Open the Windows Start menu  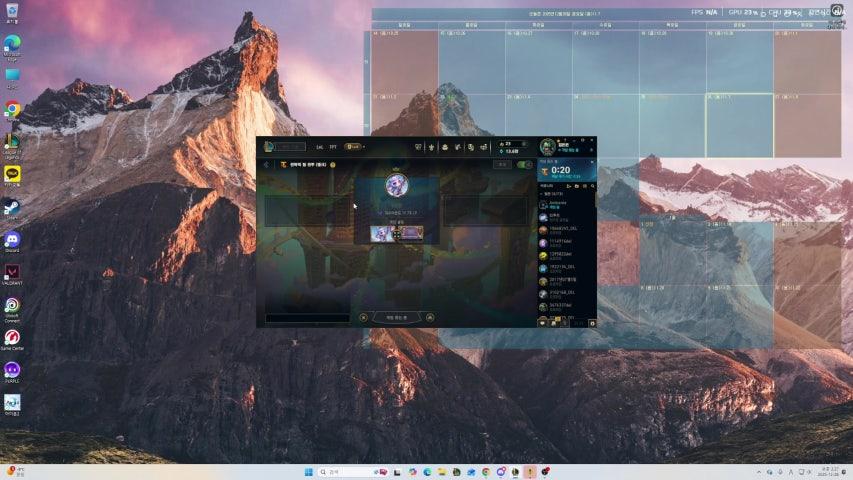308,472
